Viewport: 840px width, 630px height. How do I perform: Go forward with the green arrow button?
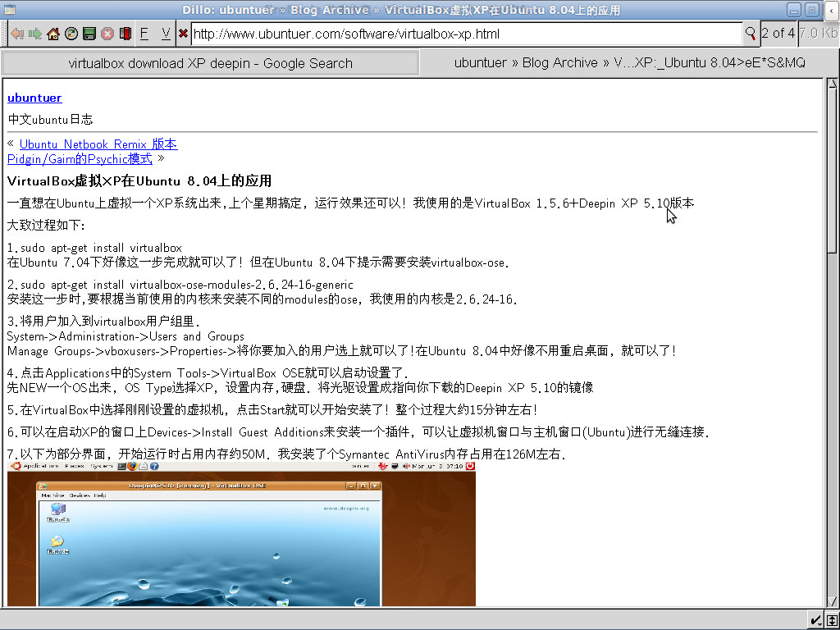tap(35, 34)
